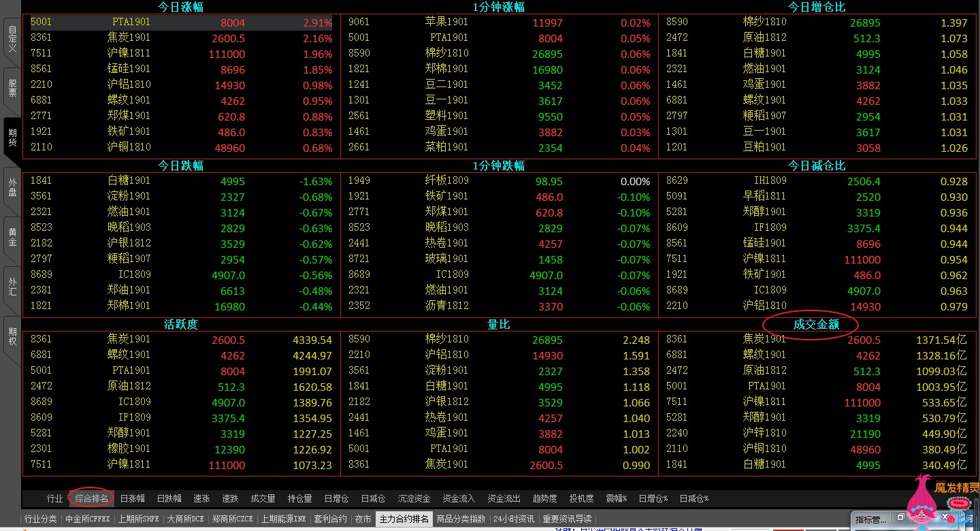Click the 量比 panel header
The height and width of the screenshot is (531, 980).
499,325
